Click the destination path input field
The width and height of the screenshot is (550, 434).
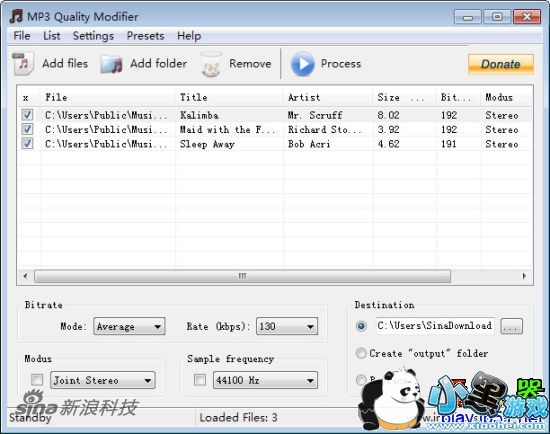tap(435, 326)
